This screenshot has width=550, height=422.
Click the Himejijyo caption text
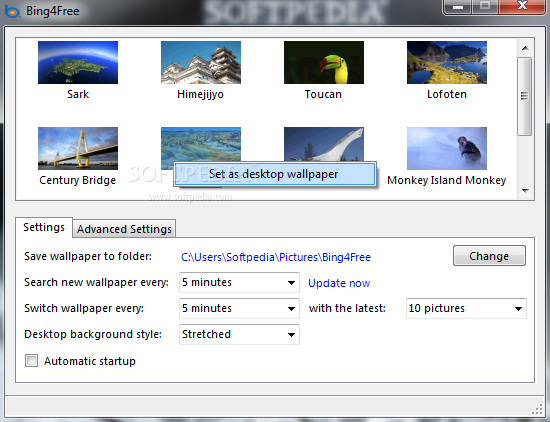click(200, 94)
